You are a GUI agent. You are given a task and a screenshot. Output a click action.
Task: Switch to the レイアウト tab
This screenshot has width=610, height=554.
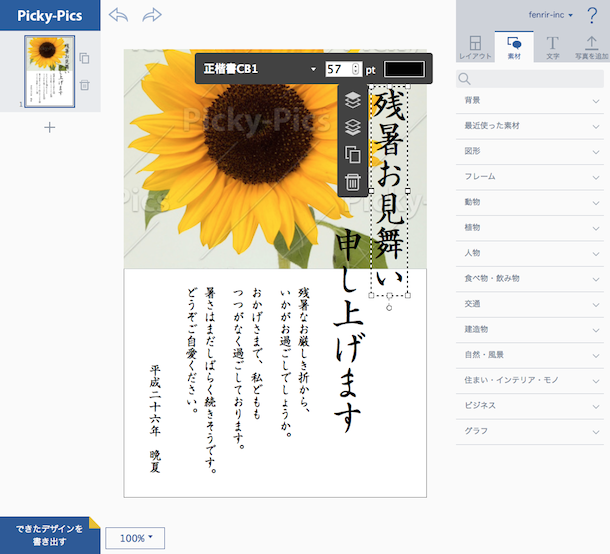[475, 47]
